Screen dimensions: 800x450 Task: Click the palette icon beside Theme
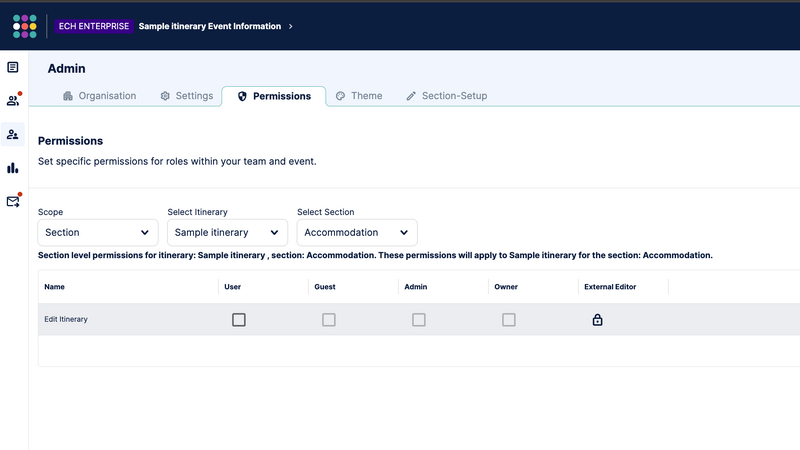(340, 96)
